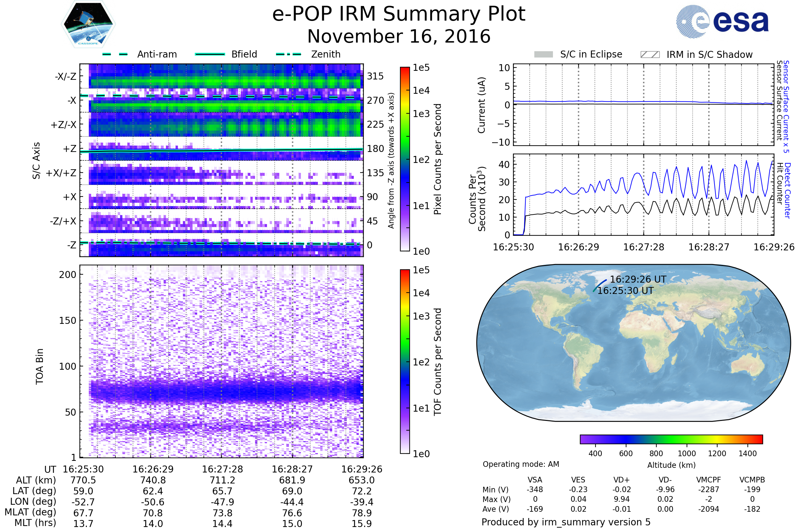Image resolution: width=798 pixels, height=532 pixels.
Task: Click the Operating mode: AM text
Action: click(521, 464)
